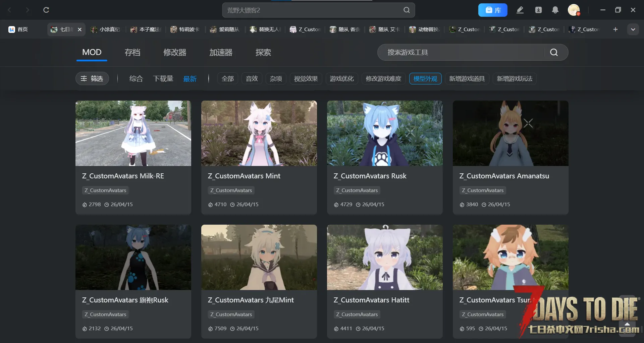Click the magnifier icon in the game tools search
The image size is (644, 343).
click(554, 52)
